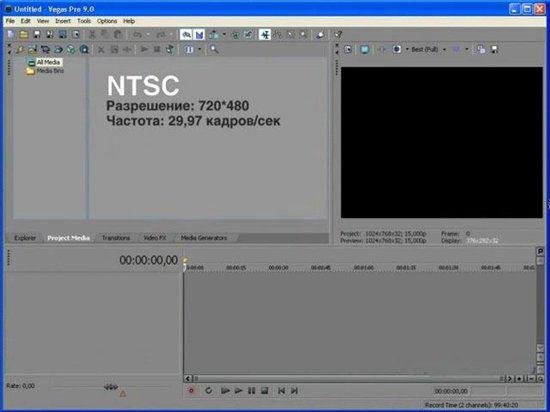
Task: Select the Envelope Edit tool
Action: [277, 34]
